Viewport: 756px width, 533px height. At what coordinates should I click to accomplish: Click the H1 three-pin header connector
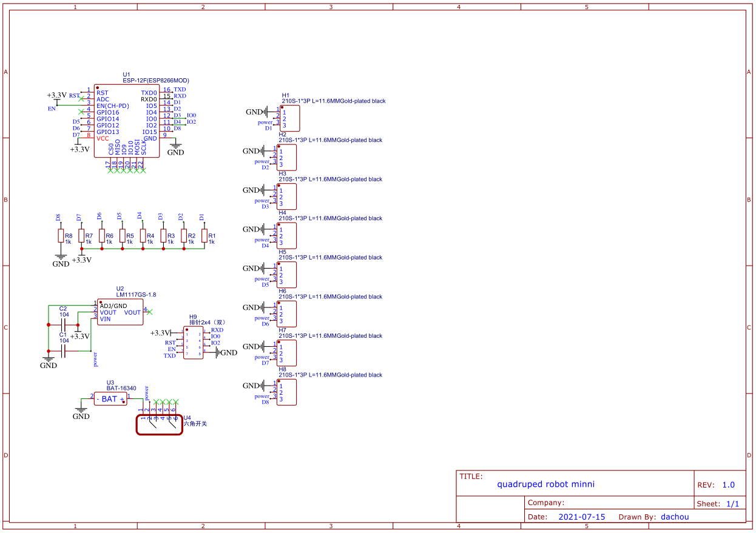point(289,118)
